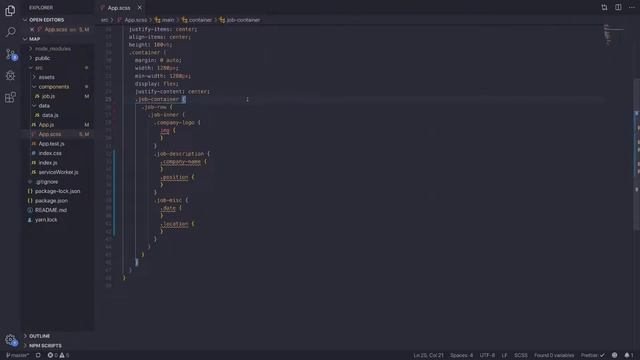
Task: Click the 'Found 0 variables' status item
Action: pyautogui.click(x=554, y=355)
